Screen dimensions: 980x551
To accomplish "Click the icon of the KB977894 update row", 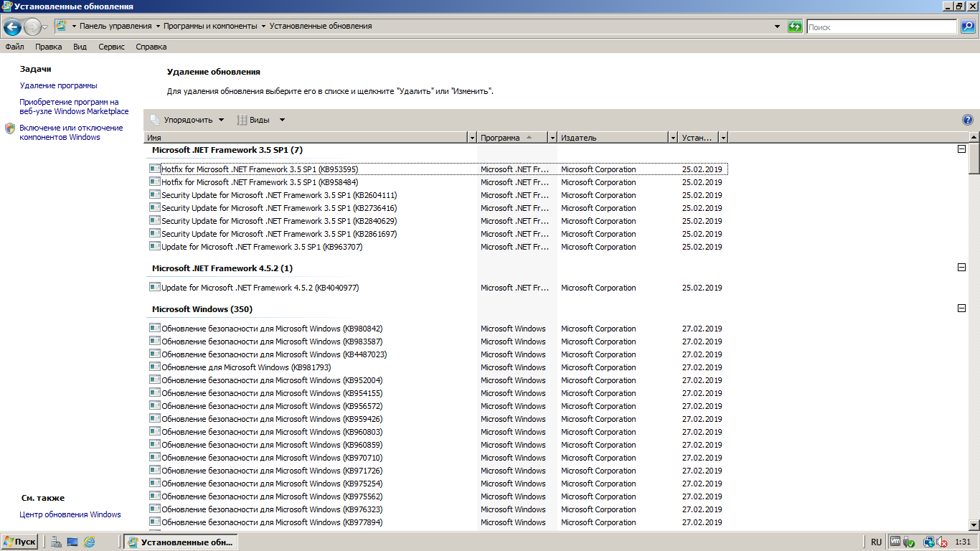I will (x=154, y=522).
